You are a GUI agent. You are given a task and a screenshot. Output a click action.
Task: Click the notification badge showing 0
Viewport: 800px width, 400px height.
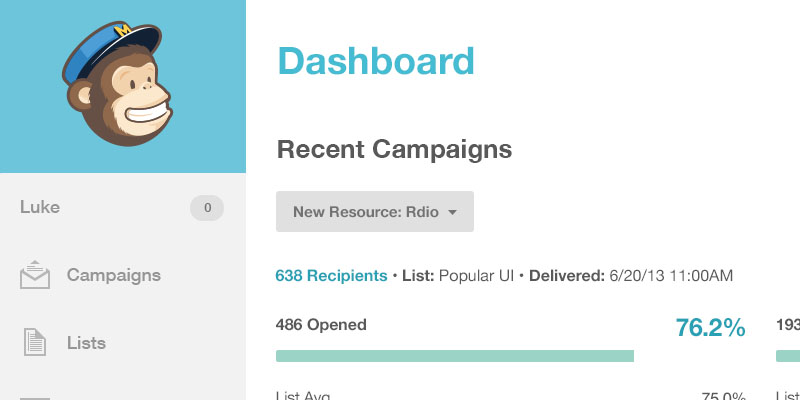point(207,208)
